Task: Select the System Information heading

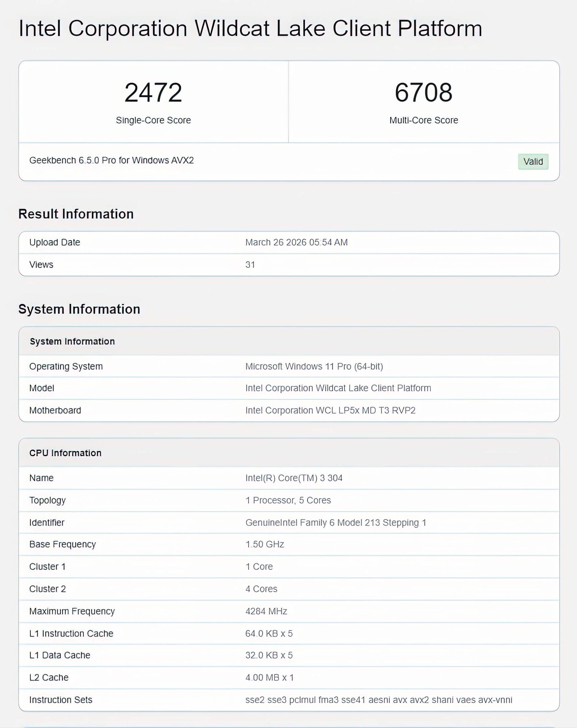Action: 79,308
